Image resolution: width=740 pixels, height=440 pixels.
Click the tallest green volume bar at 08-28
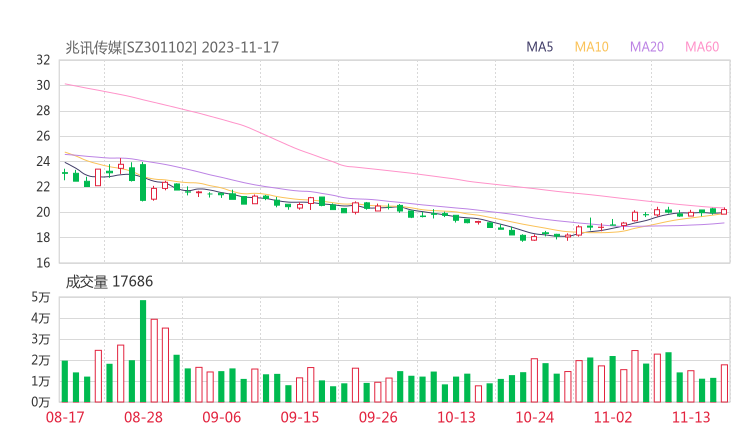coord(143,351)
